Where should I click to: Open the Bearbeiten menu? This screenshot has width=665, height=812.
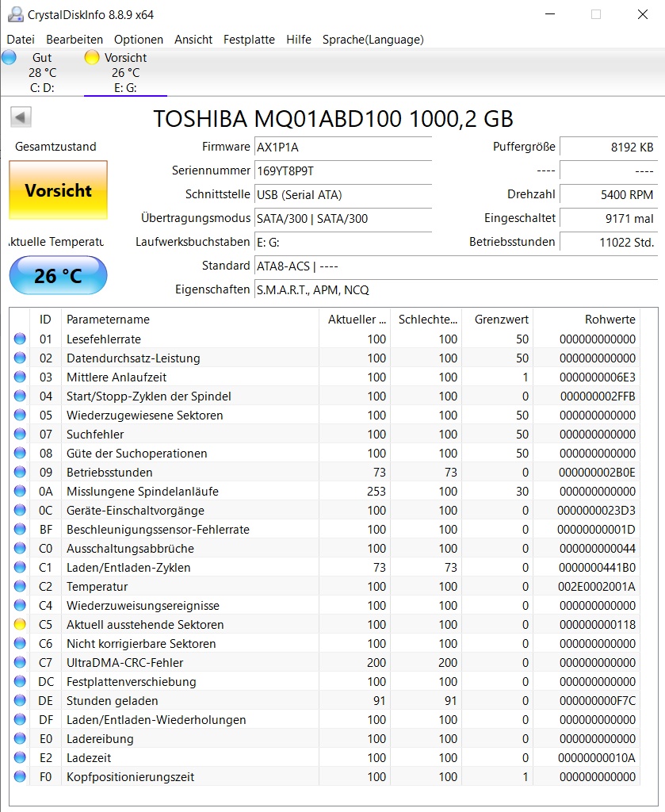(75, 40)
